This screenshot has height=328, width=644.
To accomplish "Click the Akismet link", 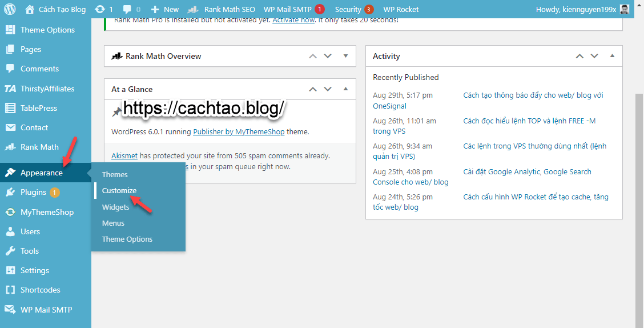I will 124,156.
